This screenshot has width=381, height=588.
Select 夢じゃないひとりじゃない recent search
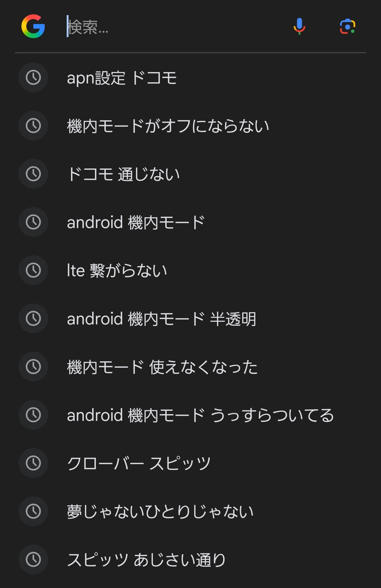[160, 512]
